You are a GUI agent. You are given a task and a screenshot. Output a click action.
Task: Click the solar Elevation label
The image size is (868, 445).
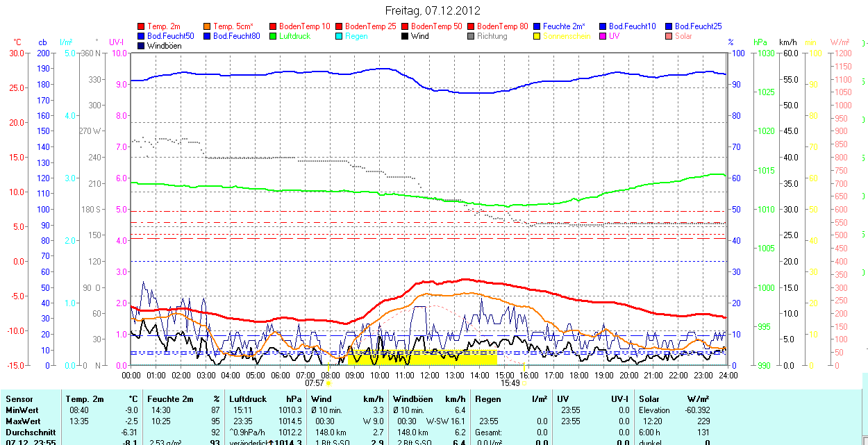pyautogui.click(x=655, y=410)
